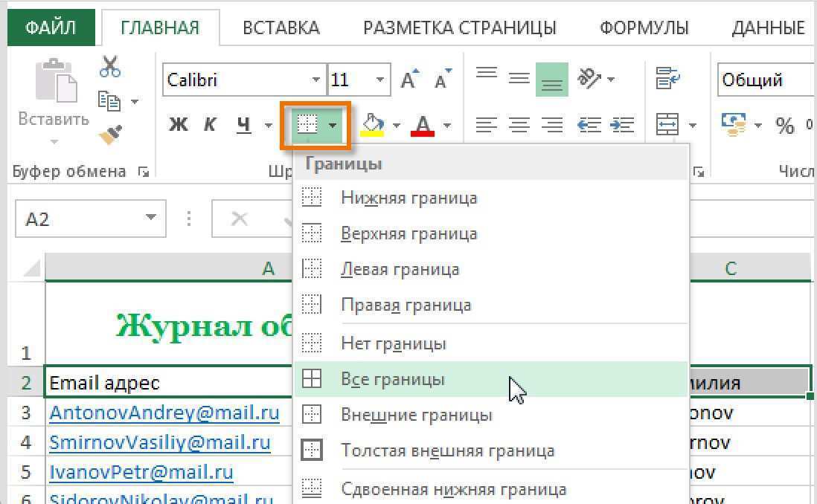Open the Calibri font family dropdown
This screenshot has height=504, width=817.
point(315,78)
